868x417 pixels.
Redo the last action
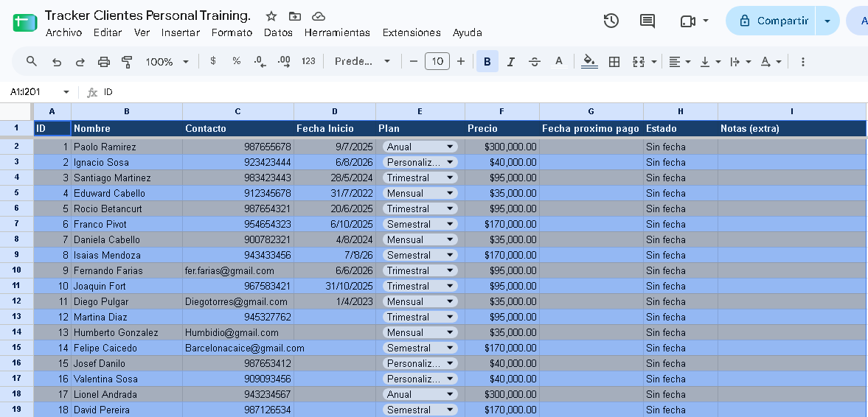80,61
